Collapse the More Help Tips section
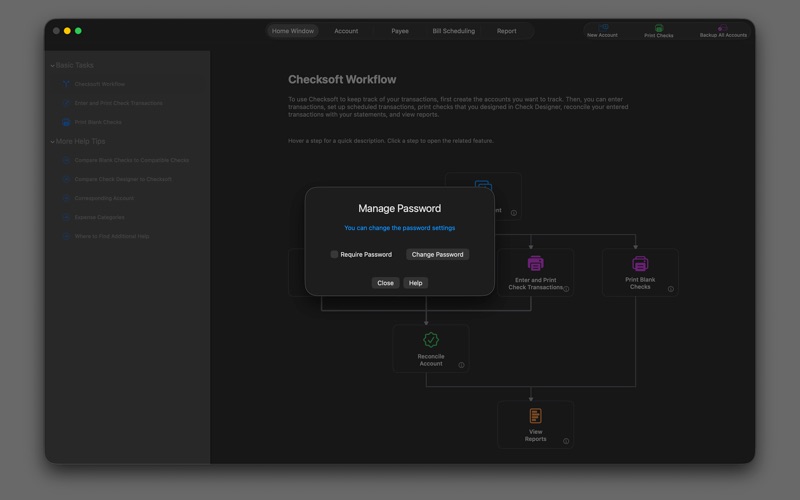 (53, 142)
